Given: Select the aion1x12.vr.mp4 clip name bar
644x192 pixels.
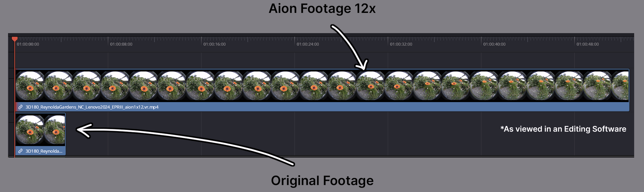Looking at the screenshot, I should click(322, 107).
